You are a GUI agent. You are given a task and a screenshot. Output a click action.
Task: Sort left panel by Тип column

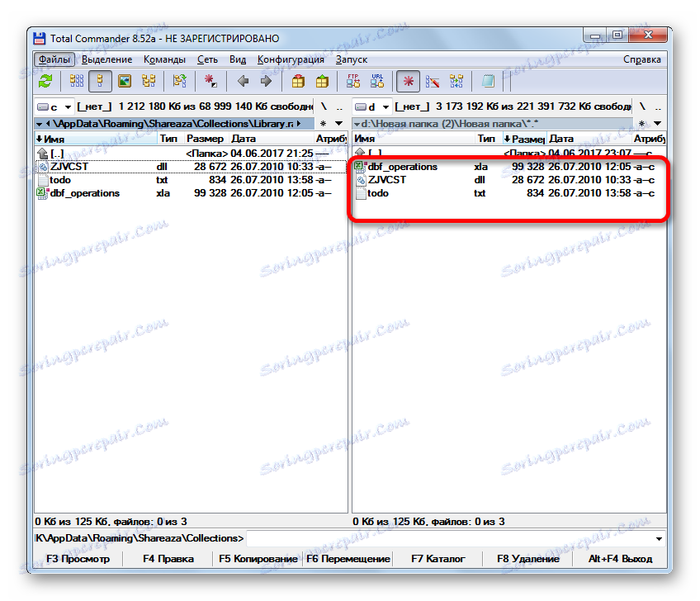pyautogui.click(x=171, y=139)
